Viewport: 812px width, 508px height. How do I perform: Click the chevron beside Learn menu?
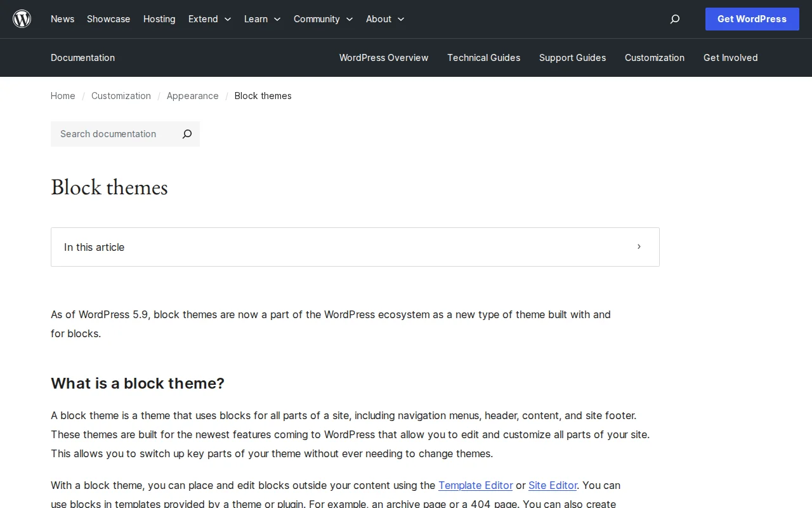coord(277,19)
